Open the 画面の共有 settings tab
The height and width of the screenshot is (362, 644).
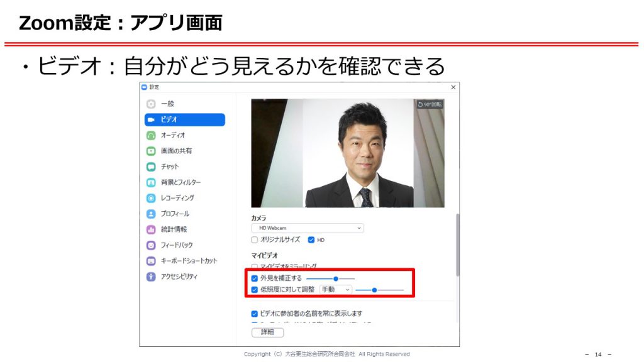[185, 151]
